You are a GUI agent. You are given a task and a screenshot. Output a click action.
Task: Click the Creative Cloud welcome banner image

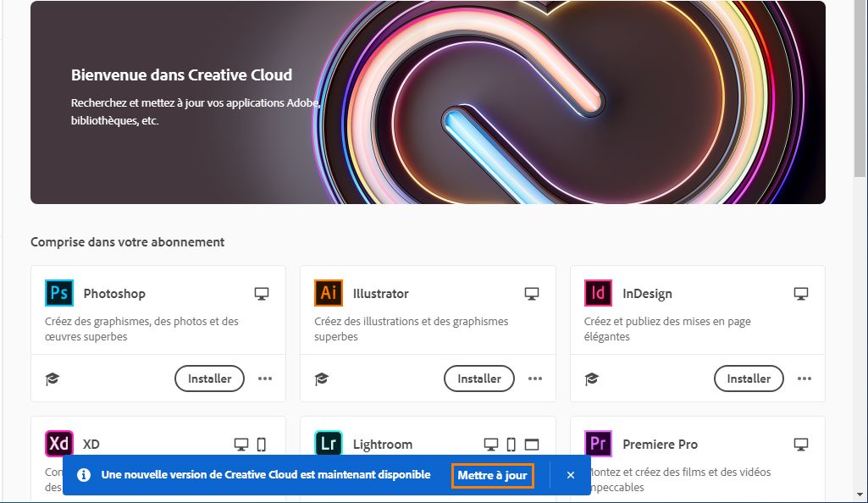tap(428, 102)
